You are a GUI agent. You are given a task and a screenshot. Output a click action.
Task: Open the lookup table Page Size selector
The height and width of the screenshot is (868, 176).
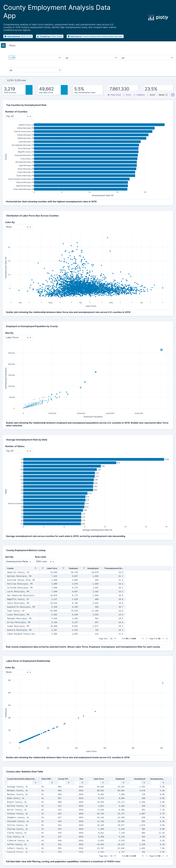pyautogui.click(x=113, y=638)
